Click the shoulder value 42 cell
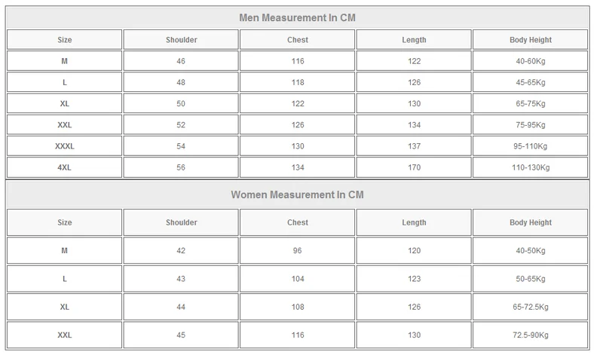The image size is (603, 364). tap(181, 251)
